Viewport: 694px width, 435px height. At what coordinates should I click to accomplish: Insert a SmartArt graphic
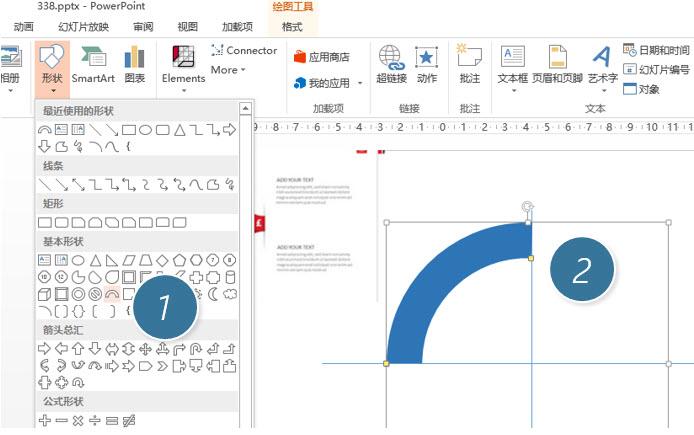coord(93,65)
